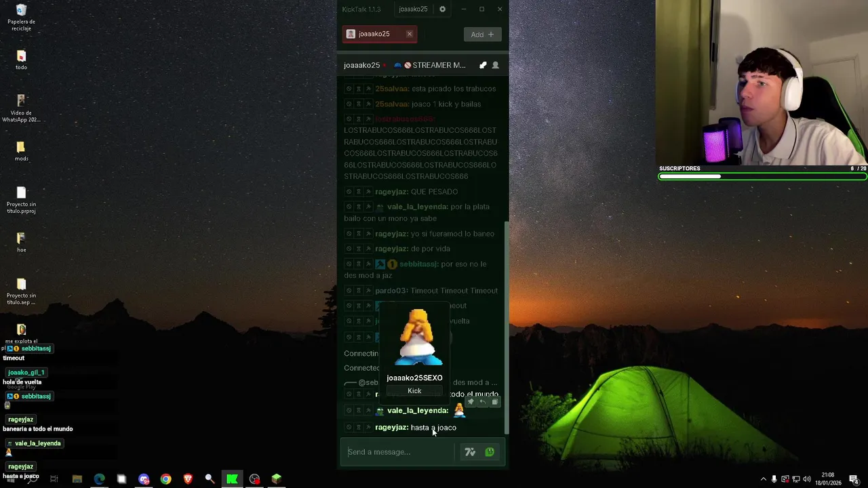868x488 pixels.
Task: Open the 7TV emote picker
Action: point(470,452)
